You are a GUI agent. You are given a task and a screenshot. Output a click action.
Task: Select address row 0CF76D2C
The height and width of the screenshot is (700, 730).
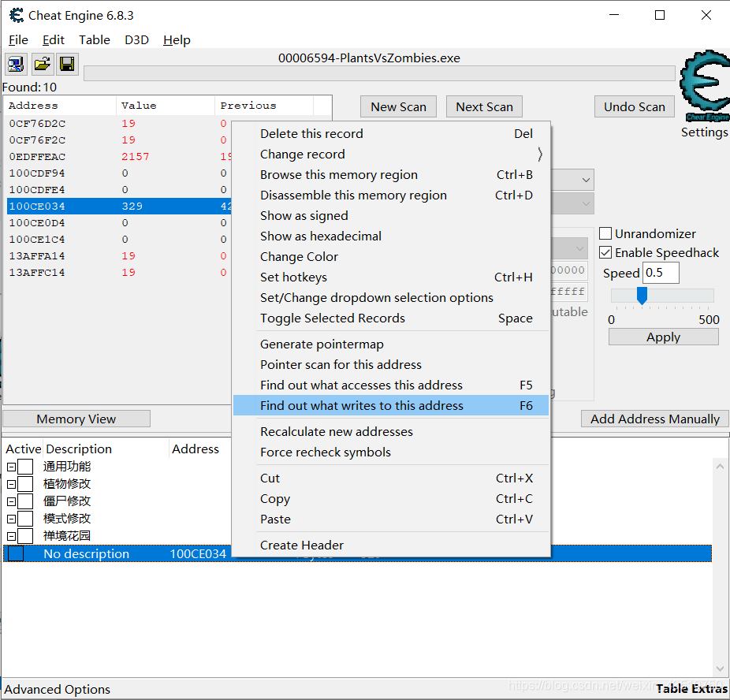[x=119, y=123]
